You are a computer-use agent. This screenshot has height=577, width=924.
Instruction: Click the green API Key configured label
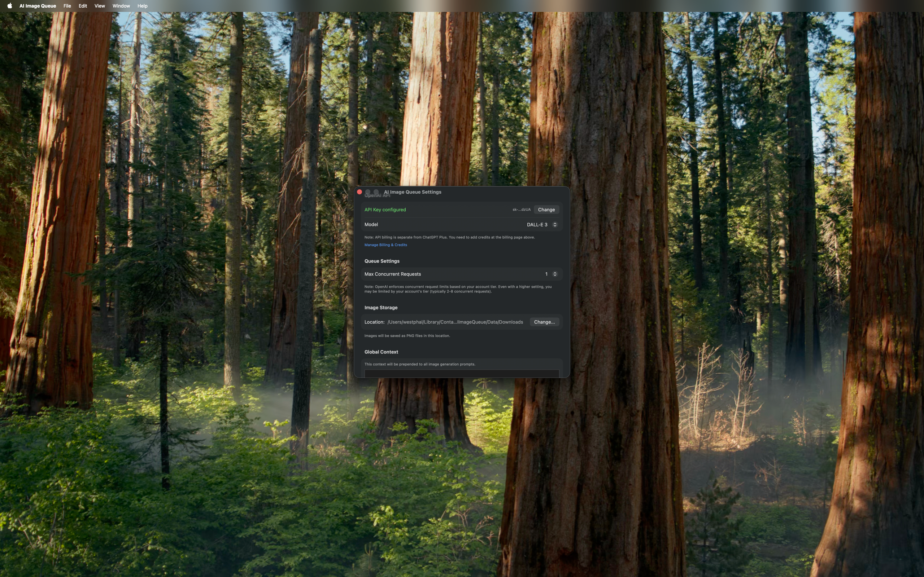(385, 210)
